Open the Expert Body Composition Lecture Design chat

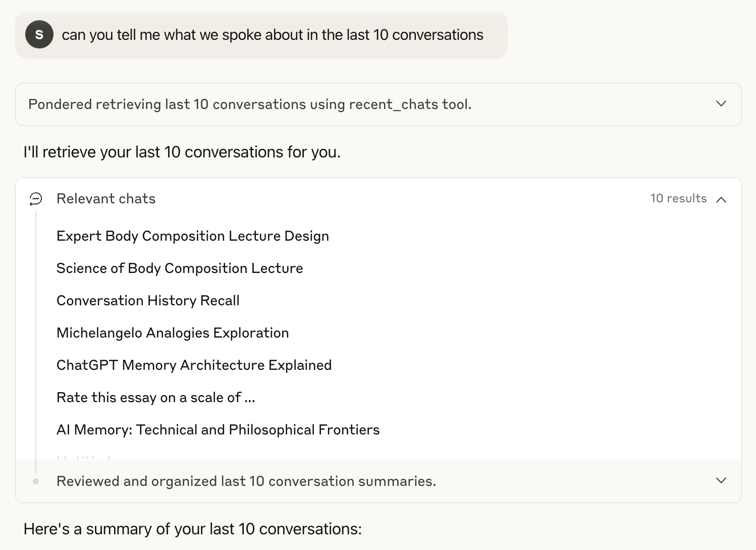coord(192,236)
